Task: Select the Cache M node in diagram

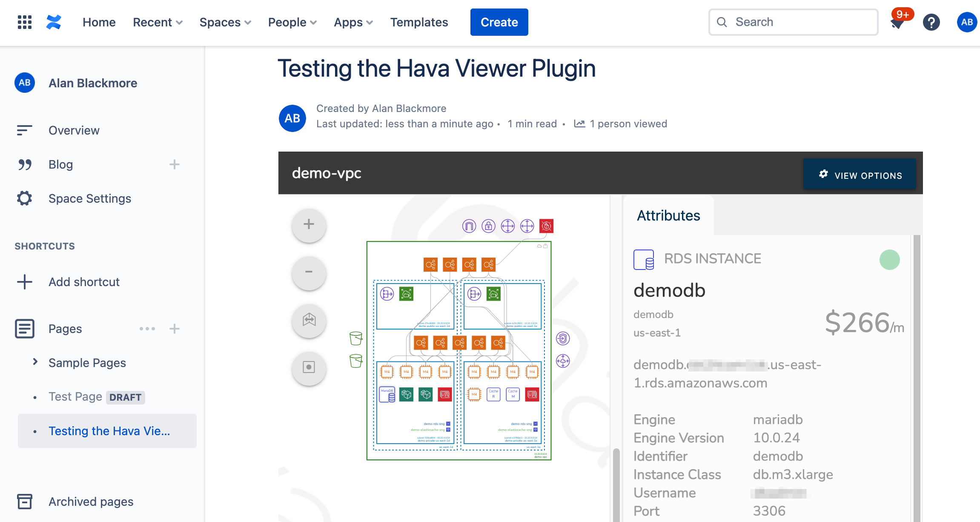Action: pyautogui.click(x=513, y=394)
